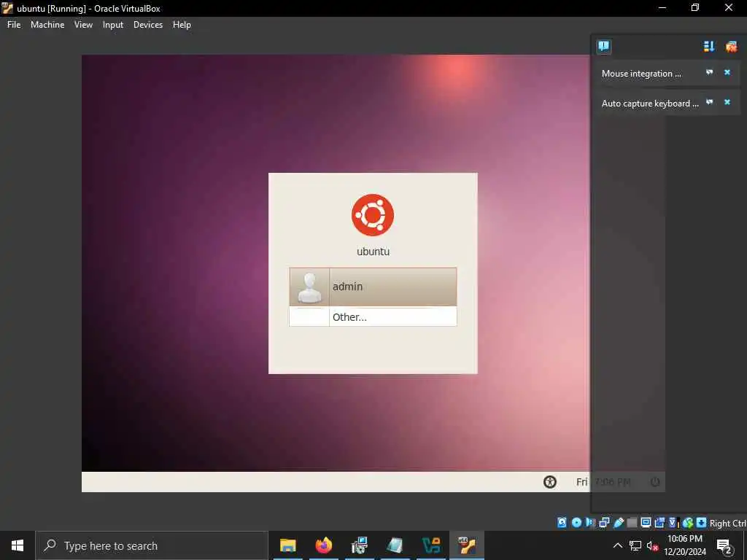Image resolution: width=747 pixels, height=560 pixels.
Task: Open the Machine menu
Action: click(47, 25)
